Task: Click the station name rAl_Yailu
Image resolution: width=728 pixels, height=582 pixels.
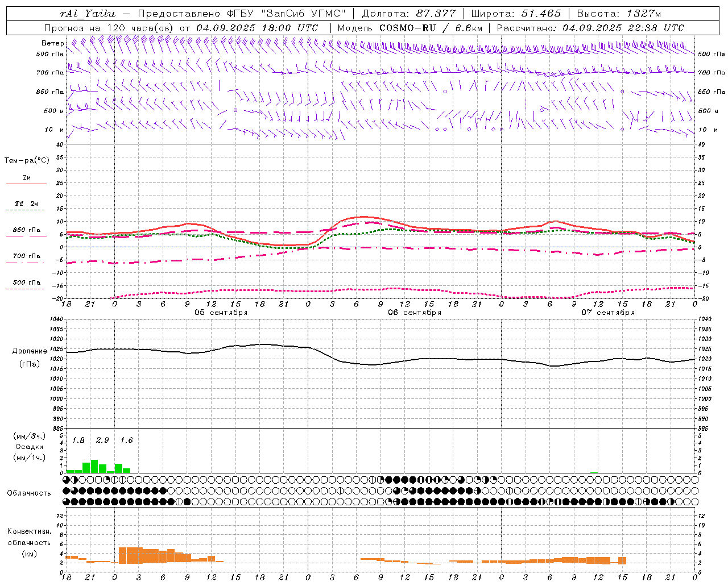Action: coord(87,14)
